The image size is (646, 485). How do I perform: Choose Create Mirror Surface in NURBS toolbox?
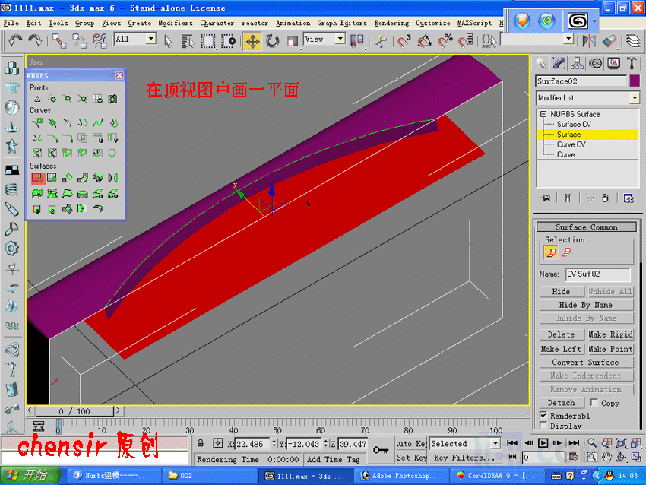tap(113, 178)
